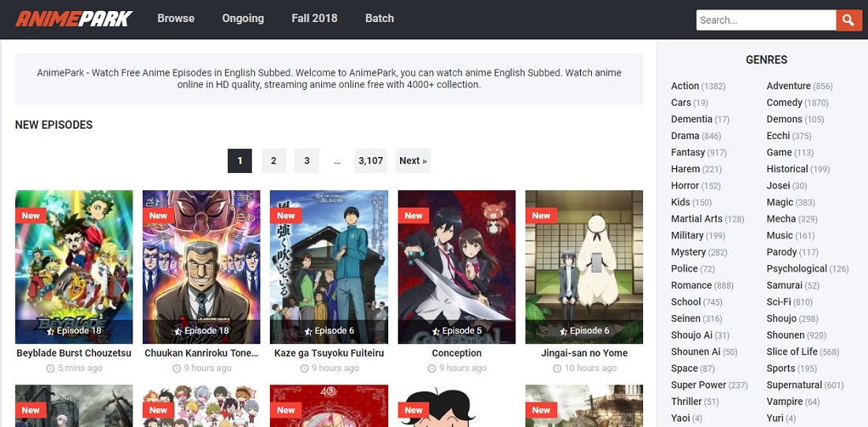Open the Martial Arts genre link
The image size is (868, 427).
[697, 219]
